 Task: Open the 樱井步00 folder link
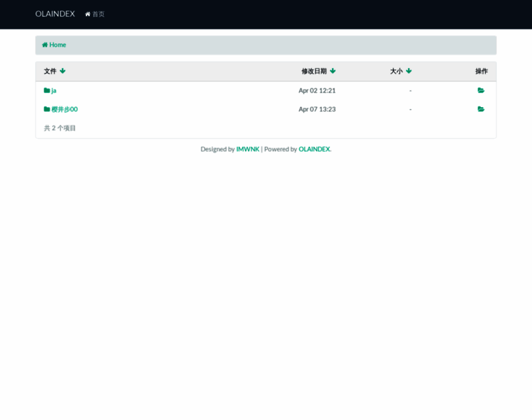[x=61, y=109]
